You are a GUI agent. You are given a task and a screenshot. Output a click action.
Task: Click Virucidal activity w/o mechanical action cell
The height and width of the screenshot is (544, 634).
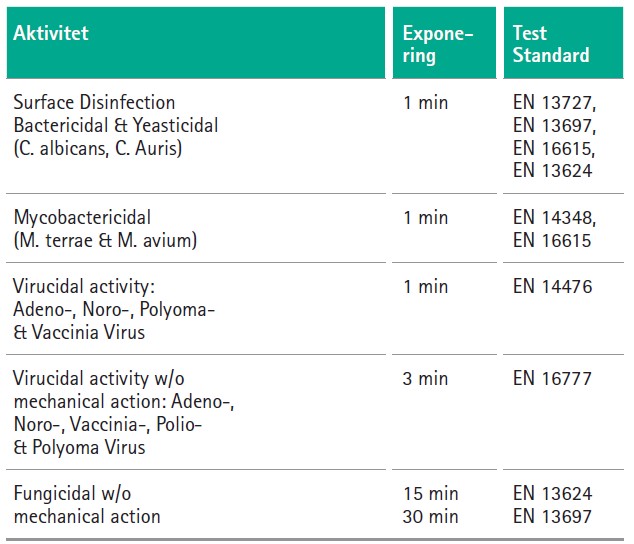pyautogui.click(x=124, y=413)
